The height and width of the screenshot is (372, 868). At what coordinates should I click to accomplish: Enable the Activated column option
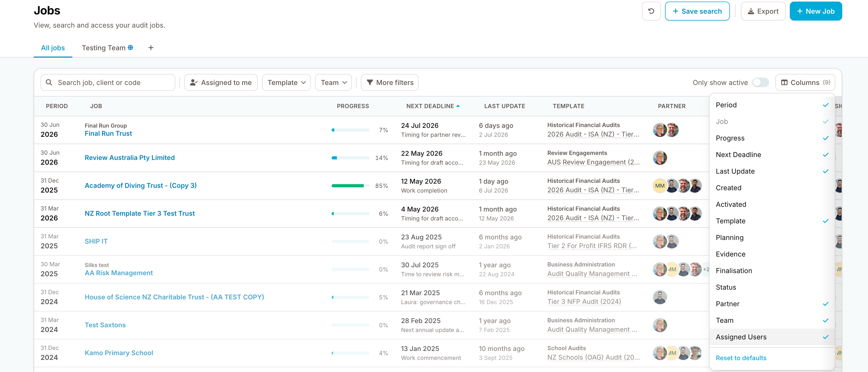772,204
